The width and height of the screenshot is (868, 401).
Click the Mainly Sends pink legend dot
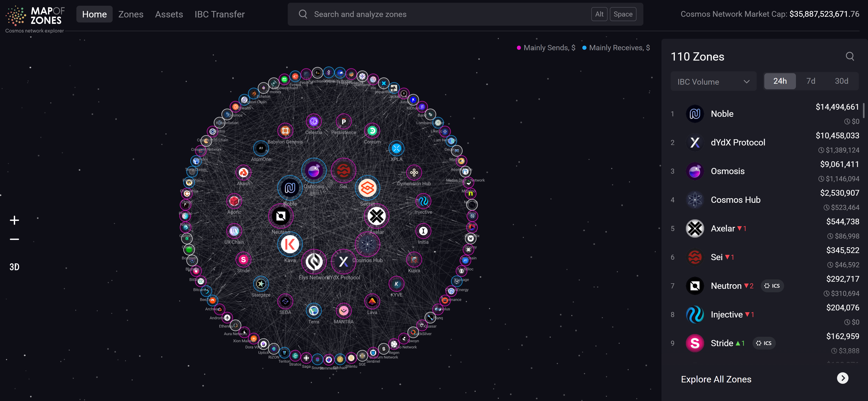pos(519,48)
